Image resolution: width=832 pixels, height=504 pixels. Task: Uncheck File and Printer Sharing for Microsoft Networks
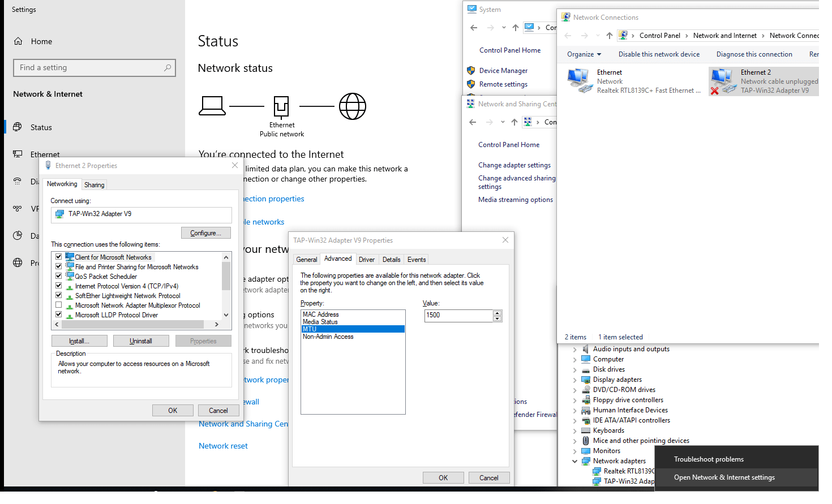[58, 266]
